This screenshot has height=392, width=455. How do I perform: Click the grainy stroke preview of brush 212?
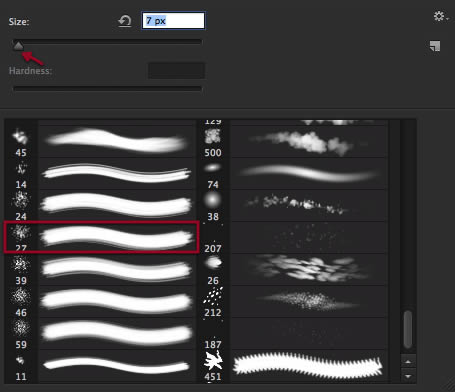[308, 300]
